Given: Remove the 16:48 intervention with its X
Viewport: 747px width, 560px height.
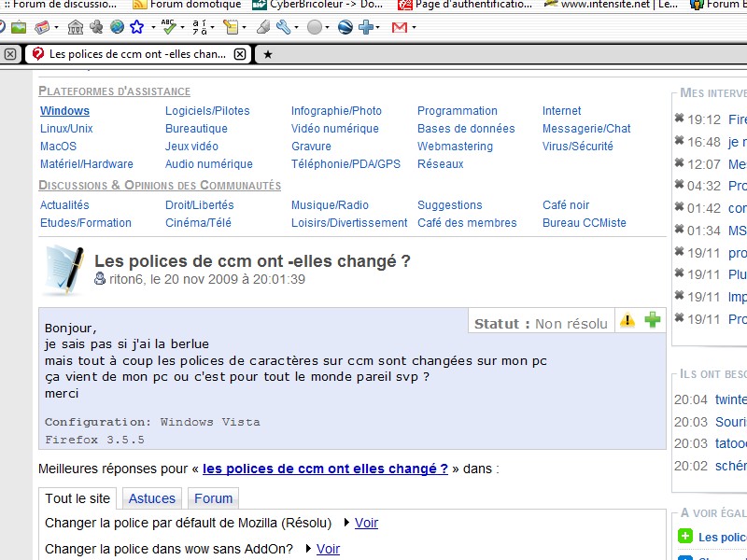Looking at the screenshot, I should (679, 141).
